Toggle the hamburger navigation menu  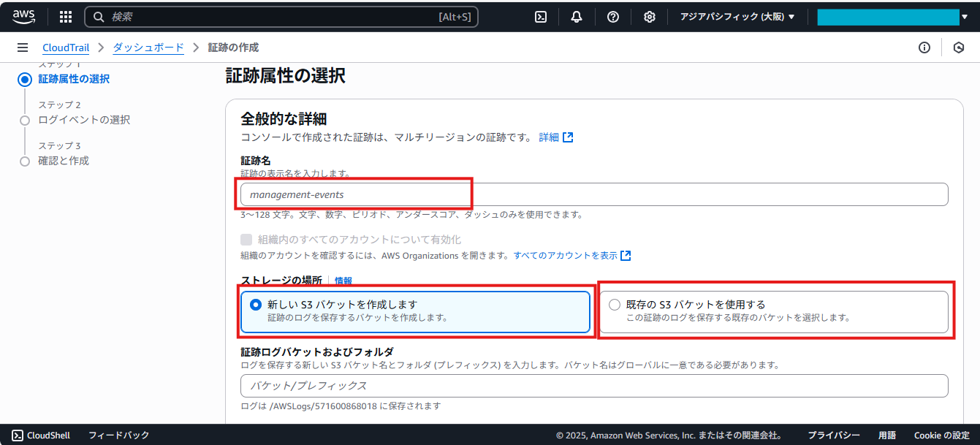coord(23,47)
